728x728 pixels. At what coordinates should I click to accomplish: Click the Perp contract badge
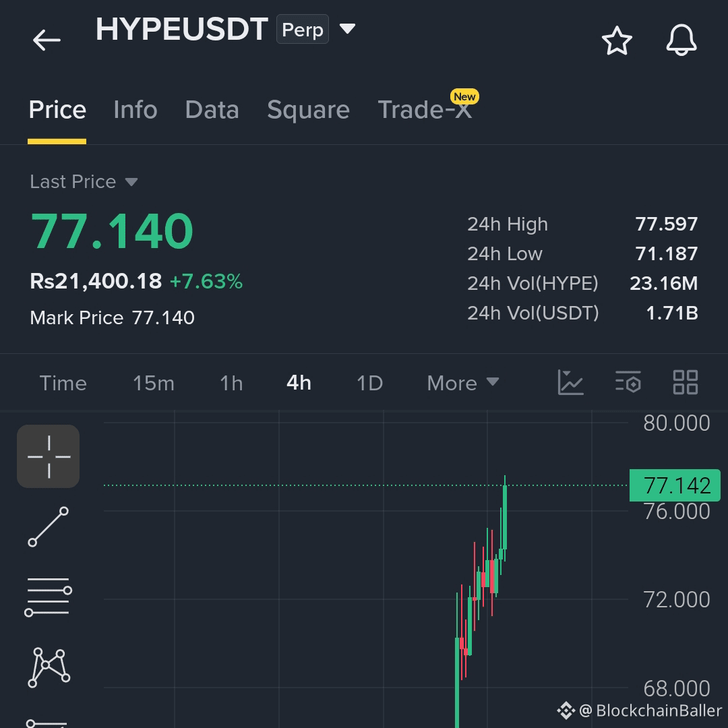[302, 29]
